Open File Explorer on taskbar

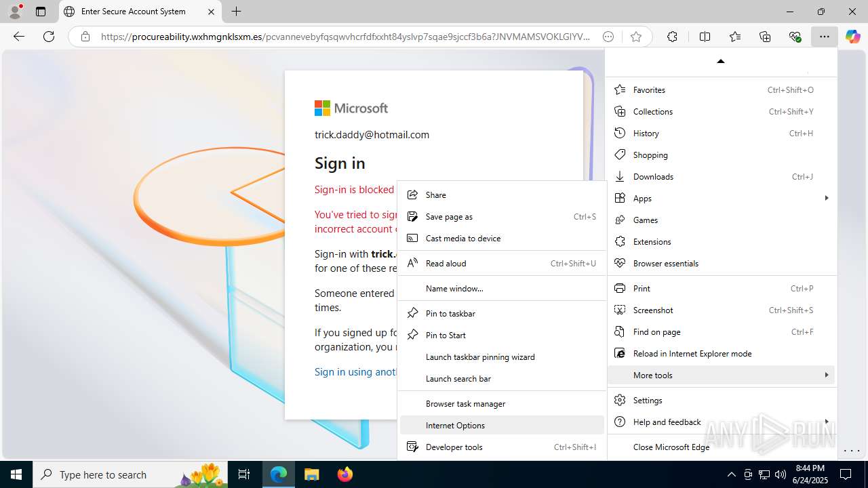(x=311, y=474)
